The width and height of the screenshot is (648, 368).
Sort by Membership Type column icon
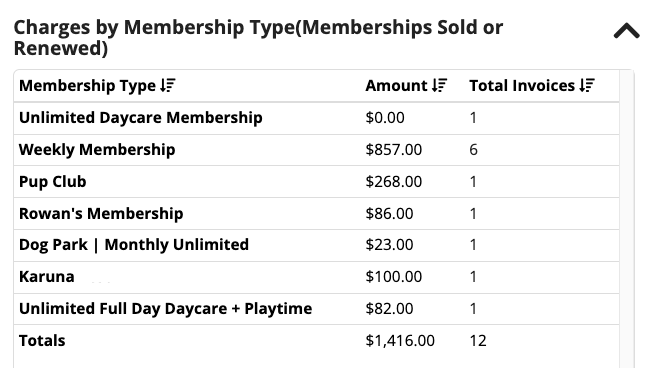(168, 86)
